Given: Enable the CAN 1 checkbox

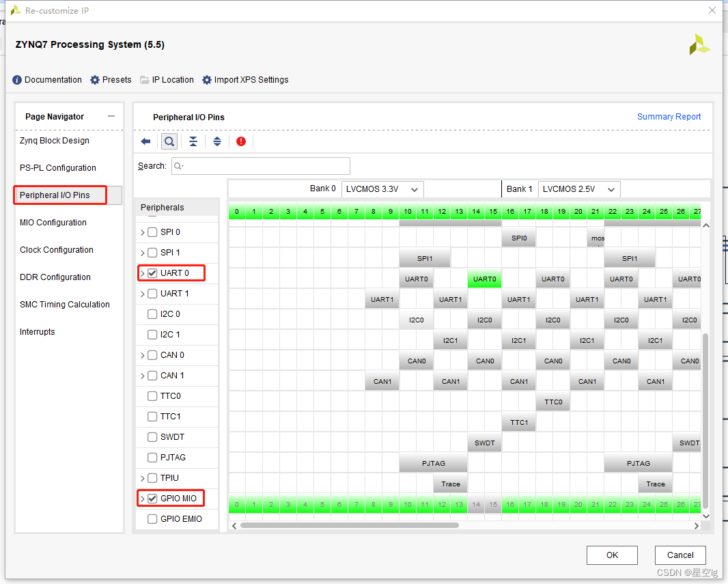Looking at the screenshot, I should [152, 376].
